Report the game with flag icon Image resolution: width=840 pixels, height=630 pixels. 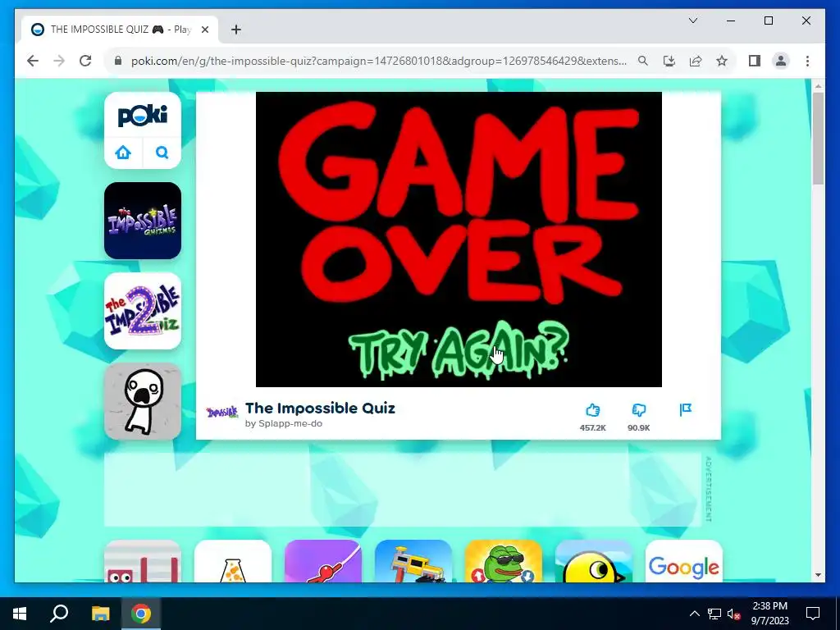point(685,410)
